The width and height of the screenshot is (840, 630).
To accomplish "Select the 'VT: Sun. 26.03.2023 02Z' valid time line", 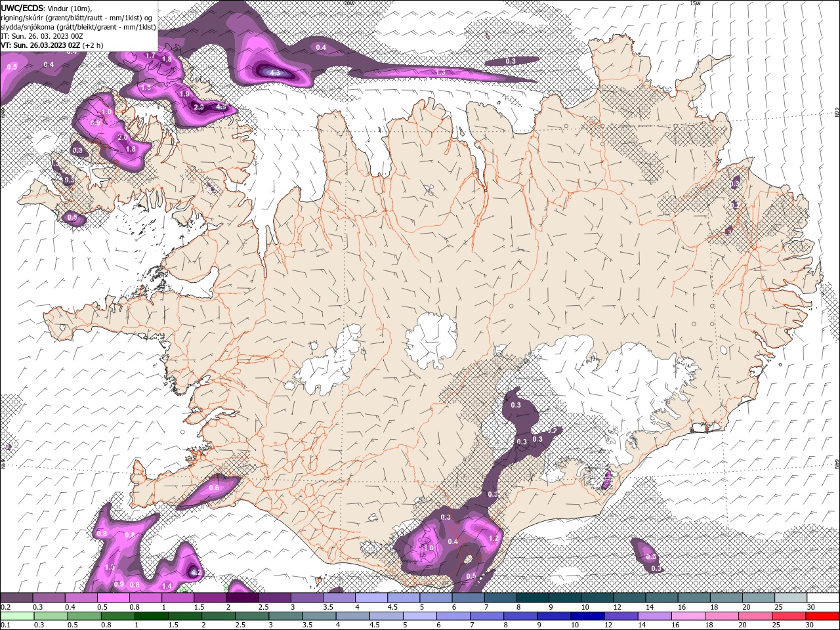I will [41, 45].
